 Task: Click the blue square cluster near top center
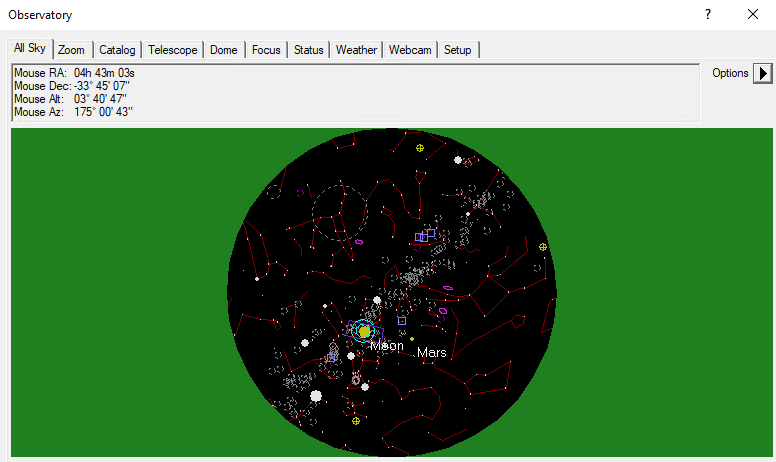pyautogui.click(x=426, y=235)
